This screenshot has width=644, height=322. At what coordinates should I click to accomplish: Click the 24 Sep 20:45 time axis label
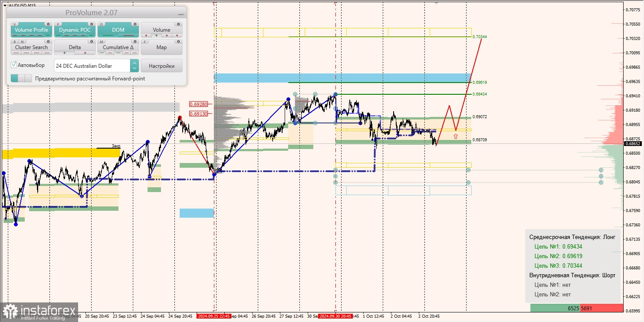(181, 316)
